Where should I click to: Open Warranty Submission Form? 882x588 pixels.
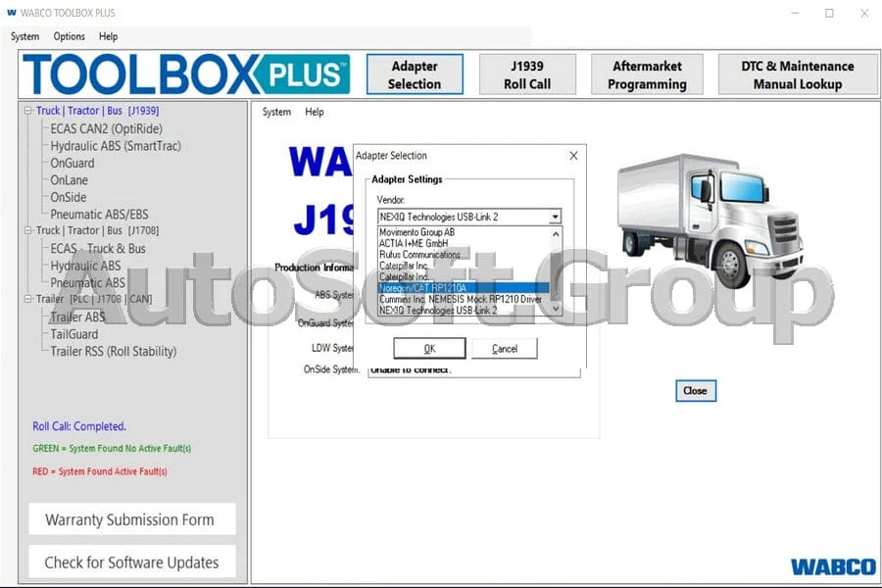click(131, 519)
